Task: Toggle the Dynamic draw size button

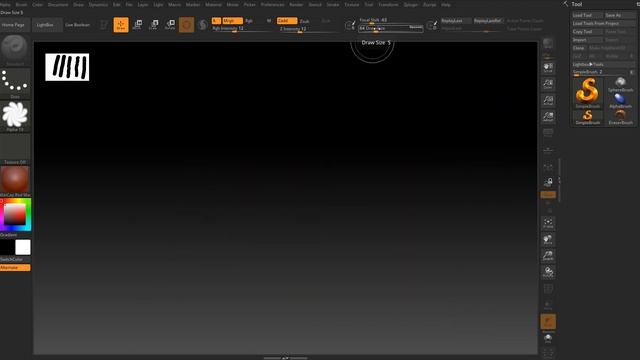Action: click(x=416, y=27)
